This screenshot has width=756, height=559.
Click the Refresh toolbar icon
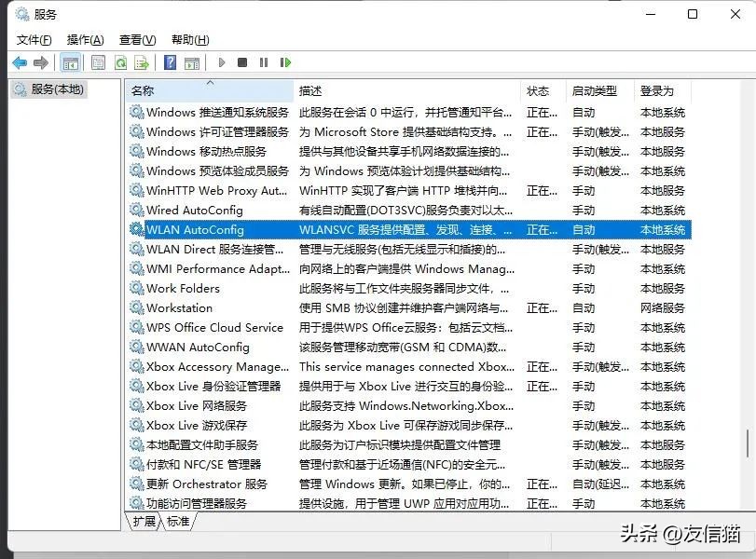click(120, 62)
